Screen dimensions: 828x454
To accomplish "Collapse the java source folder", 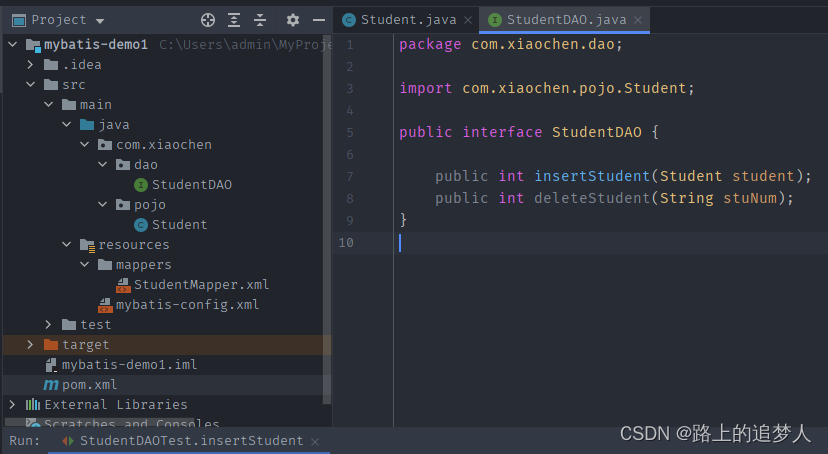I will [x=67, y=125].
